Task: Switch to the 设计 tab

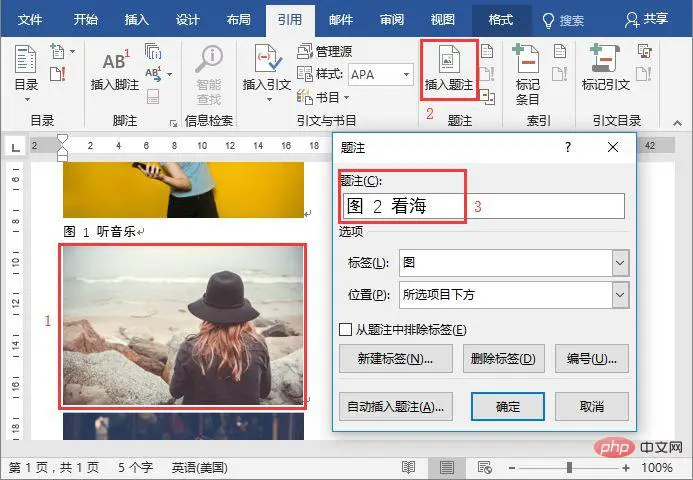Action: (188, 19)
